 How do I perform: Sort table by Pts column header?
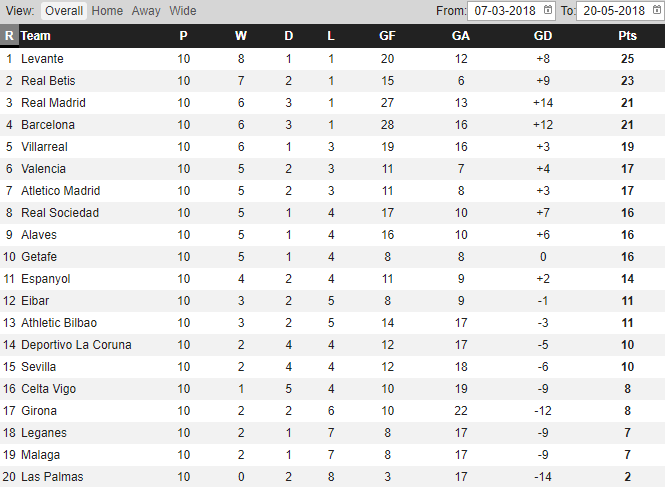[627, 36]
